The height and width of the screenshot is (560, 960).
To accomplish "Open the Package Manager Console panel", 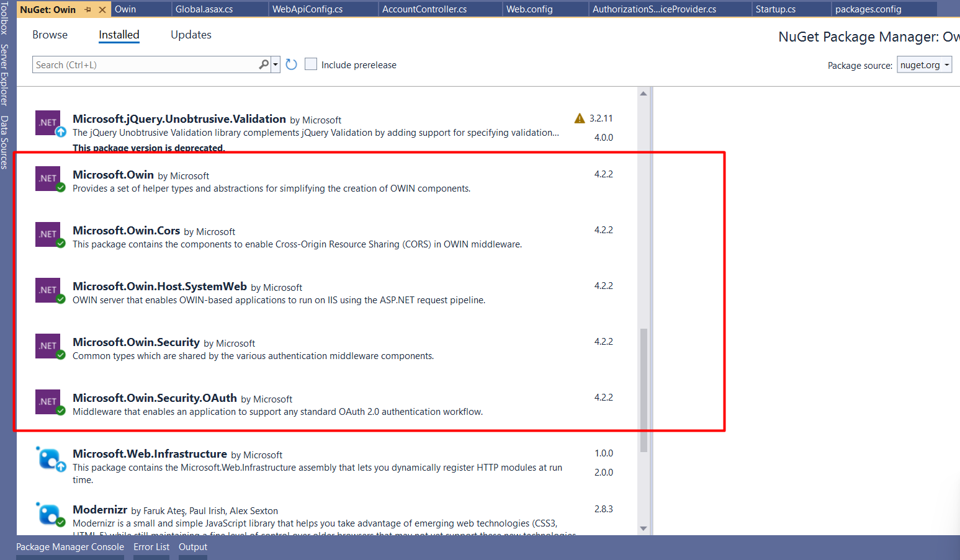I will pos(70,547).
